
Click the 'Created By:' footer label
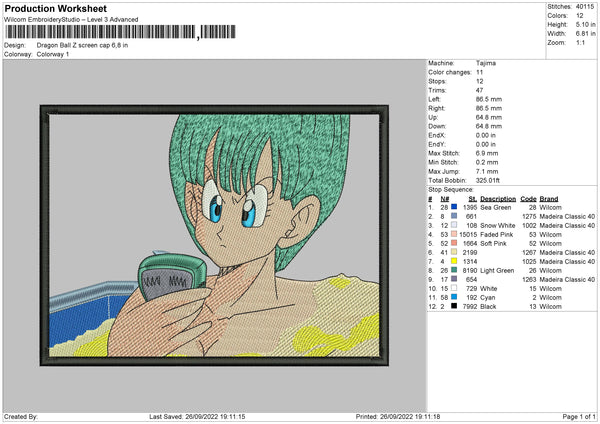(x=21, y=417)
